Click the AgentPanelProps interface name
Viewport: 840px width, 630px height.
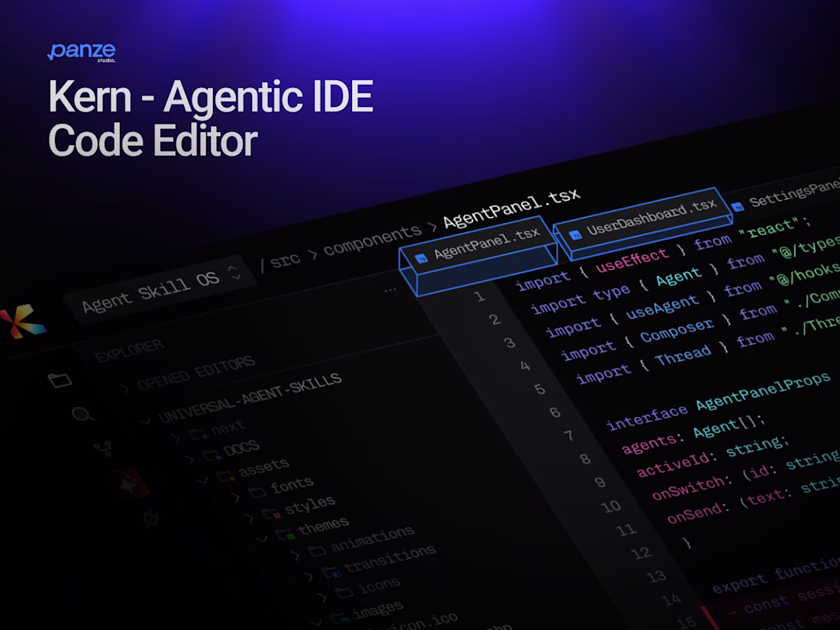pos(764,390)
